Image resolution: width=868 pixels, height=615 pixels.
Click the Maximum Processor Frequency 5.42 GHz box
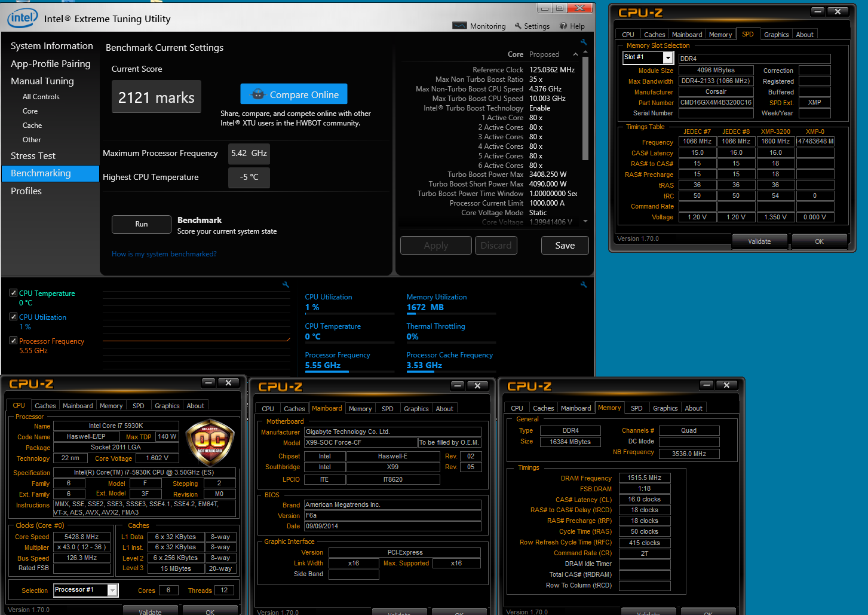[249, 154]
